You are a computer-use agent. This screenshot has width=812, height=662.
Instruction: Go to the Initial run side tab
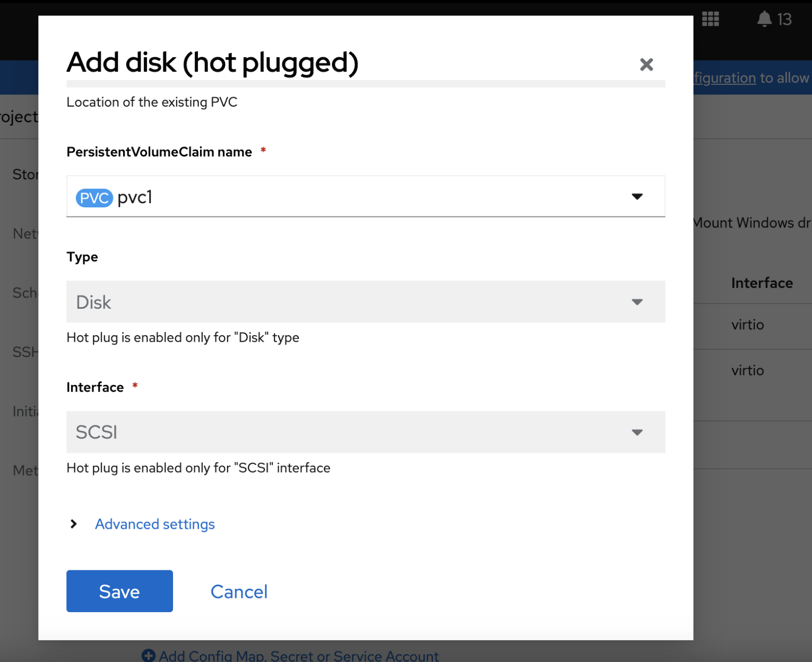tap(25, 411)
